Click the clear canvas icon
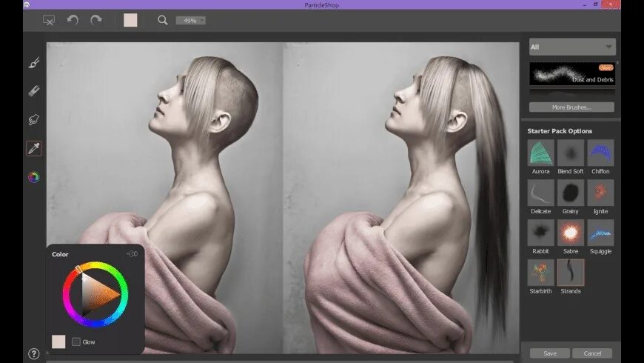The width and height of the screenshot is (644, 363). coord(49,20)
